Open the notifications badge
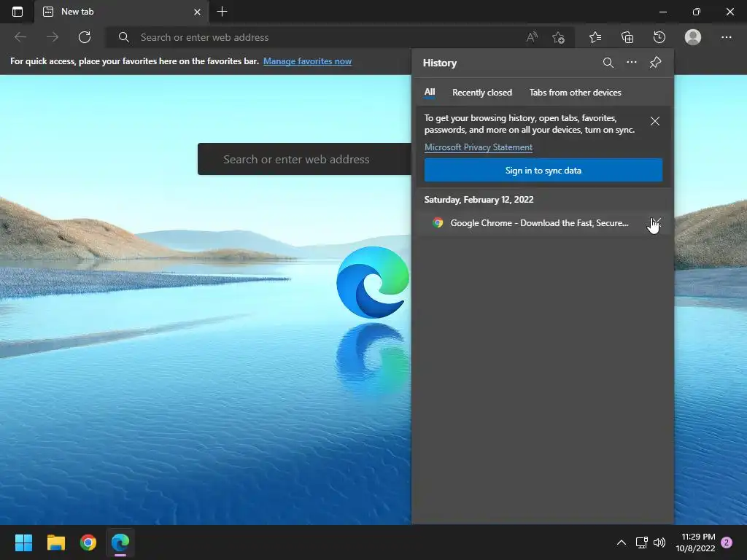Image resolution: width=747 pixels, height=560 pixels. [x=727, y=542]
